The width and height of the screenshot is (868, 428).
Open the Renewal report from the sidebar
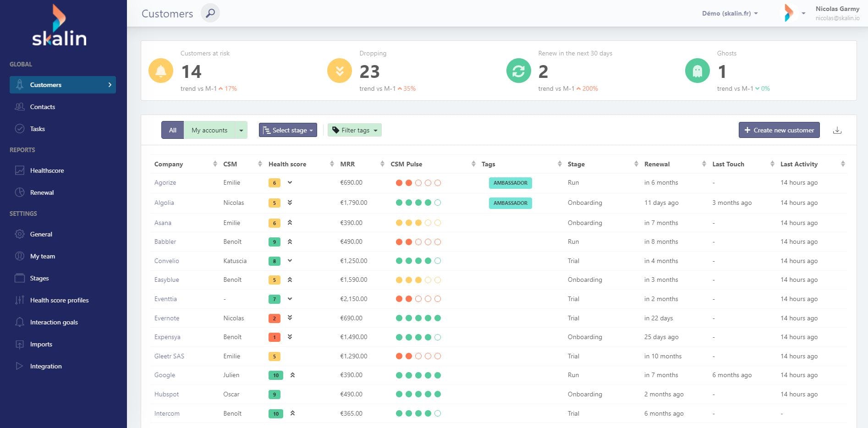click(x=42, y=192)
